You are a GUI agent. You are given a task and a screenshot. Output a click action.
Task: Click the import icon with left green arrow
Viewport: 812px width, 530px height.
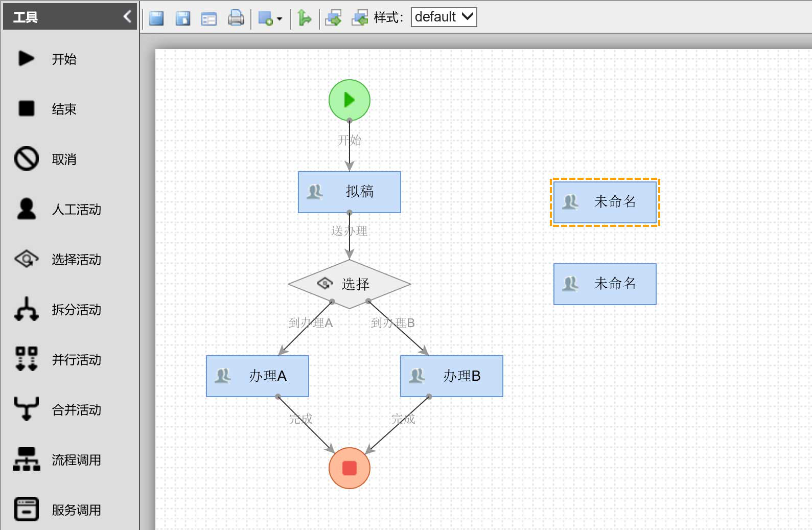[360, 18]
